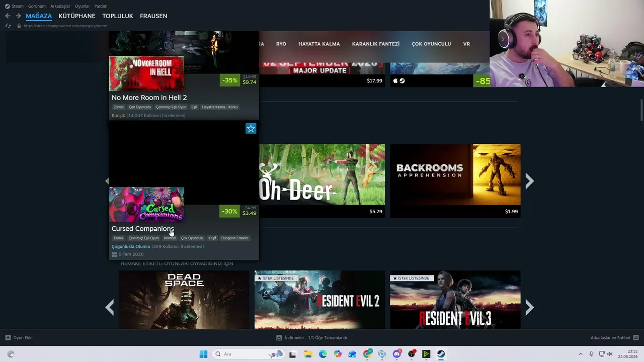This screenshot has height=362, width=644.
Task: Reload the store page
Action: click(x=8, y=26)
